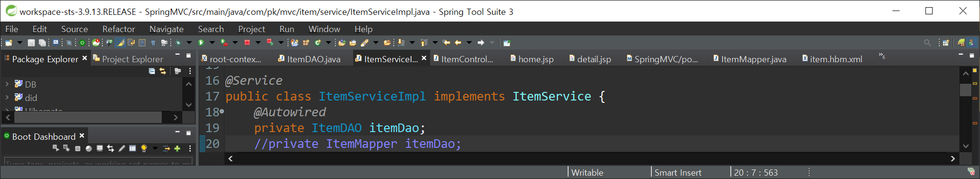Minimize the Package Explorer panel
The height and width of the screenshot is (179, 980).
177,55
